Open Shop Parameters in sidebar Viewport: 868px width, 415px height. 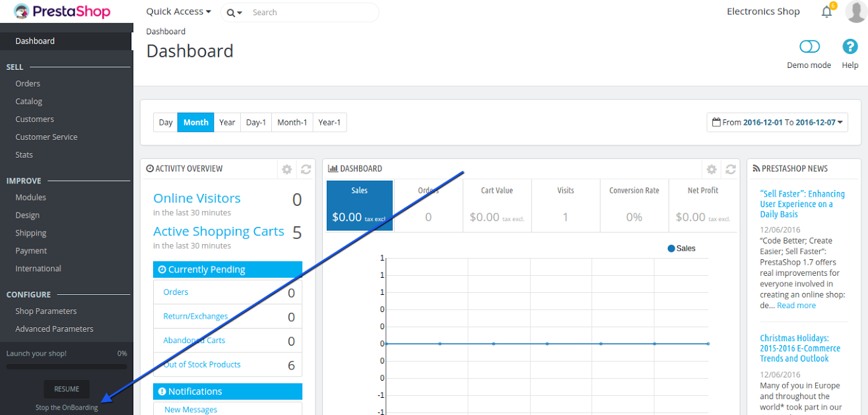[x=46, y=311]
